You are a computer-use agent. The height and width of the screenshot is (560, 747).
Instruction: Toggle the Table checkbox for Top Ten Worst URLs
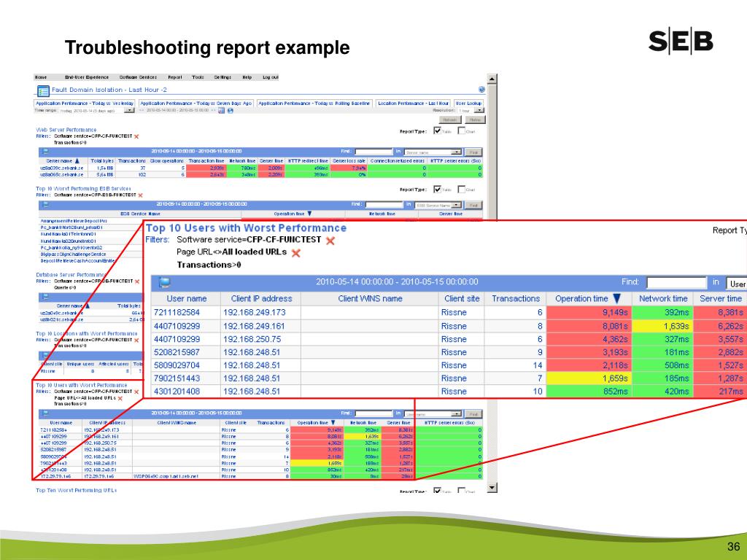(438, 490)
